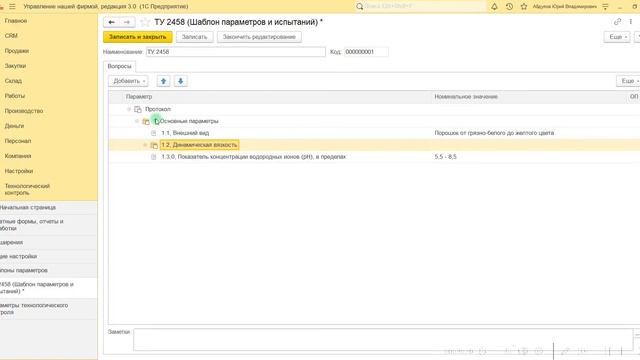640x360 pixels.
Task: Open Технологический контроль section
Action: point(27,189)
